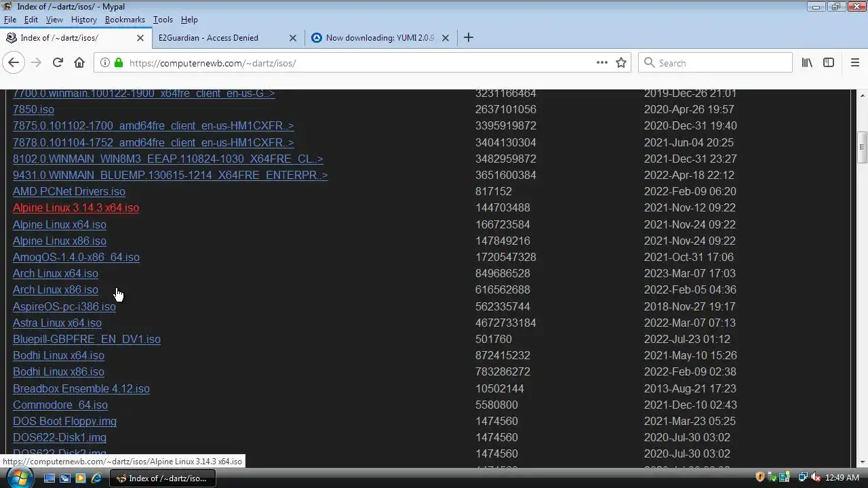Click the security shield tray icon
The width and height of the screenshot is (868, 488).
pyautogui.click(x=760, y=477)
